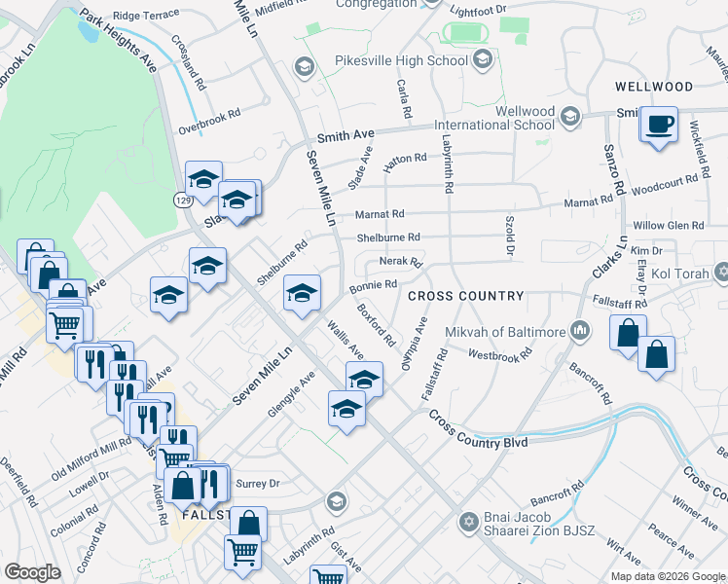Click the shopping cart marker at left edge
Image resolution: width=728 pixels, height=584 pixels.
(x=65, y=326)
